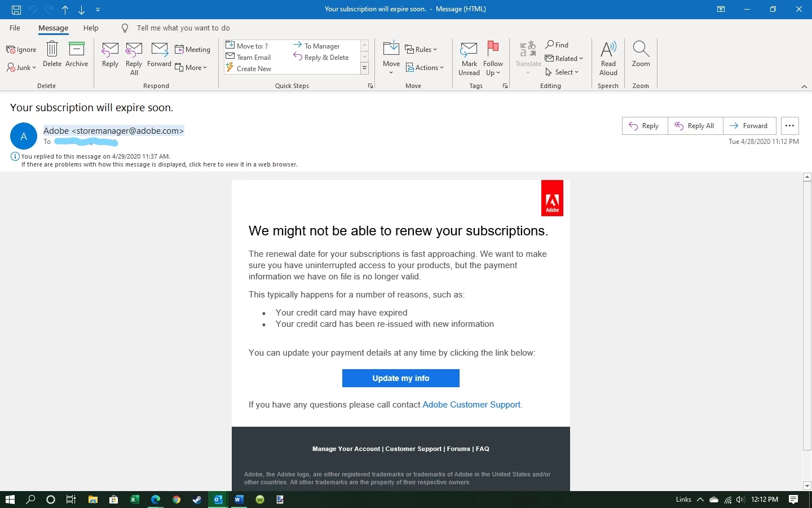Select the Move to: ? quick step
This screenshot has width=812, height=508.
click(x=246, y=46)
